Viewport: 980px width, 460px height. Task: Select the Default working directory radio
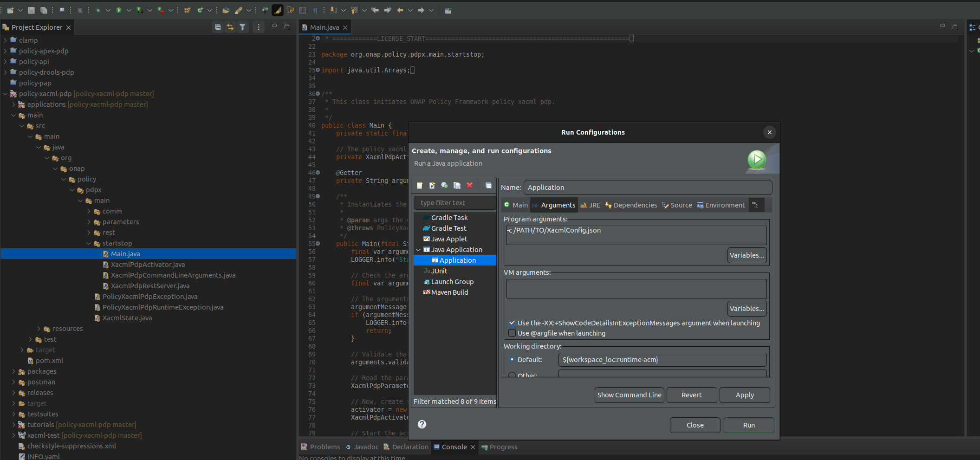pyautogui.click(x=512, y=360)
